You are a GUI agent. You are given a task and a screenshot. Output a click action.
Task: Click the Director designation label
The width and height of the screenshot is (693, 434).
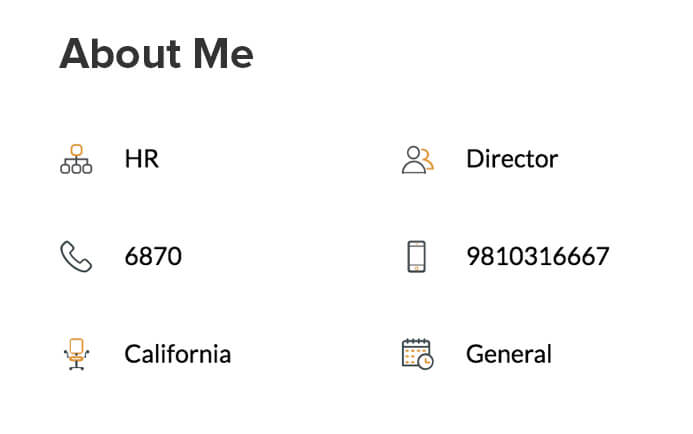tap(512, 159)
